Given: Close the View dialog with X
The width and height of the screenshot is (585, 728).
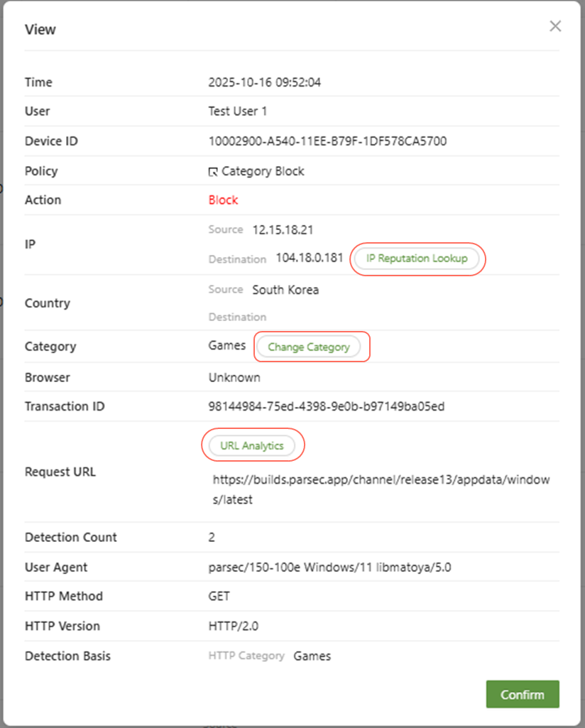Looking at the screenshot, I should click(555, 26).
